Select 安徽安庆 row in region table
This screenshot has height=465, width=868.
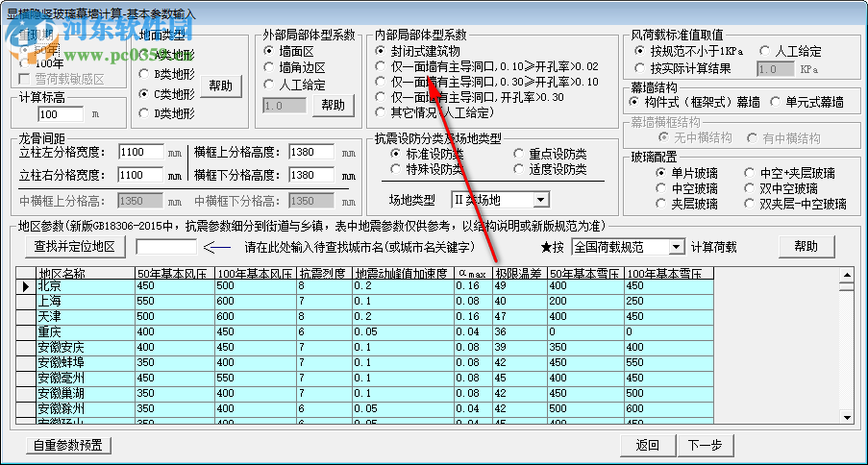364,348
